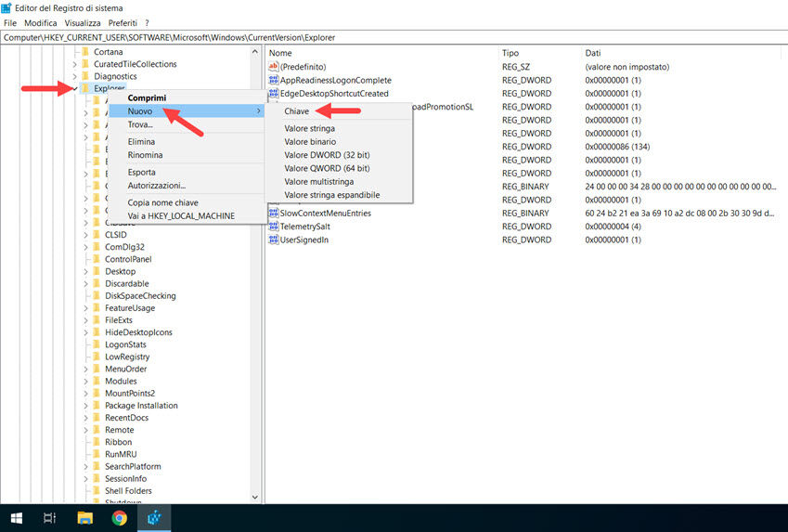Expand the Diagnostics key

click(x=74, y=76)
